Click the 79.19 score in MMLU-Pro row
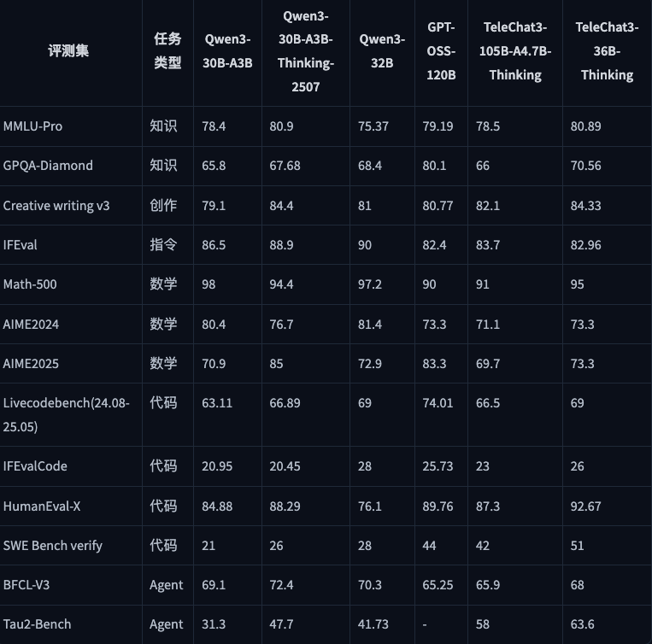Viewport: 652px width, 644px height. (438, 126)
